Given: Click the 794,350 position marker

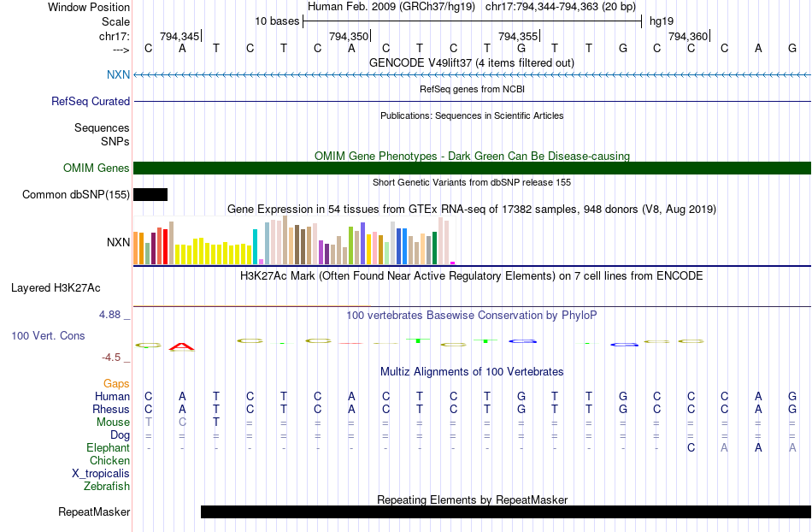Looking at the screenshot, I should (349, 36).
